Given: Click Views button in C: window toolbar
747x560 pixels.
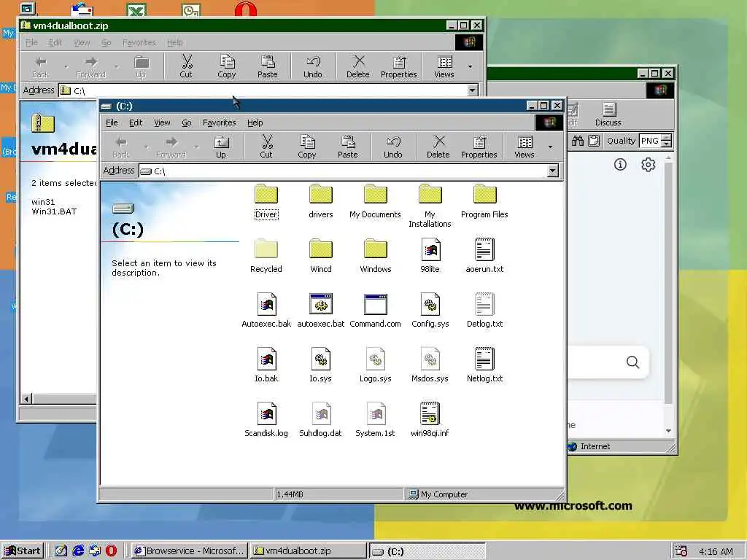Looking at the screenshot, I should (525, 147).
